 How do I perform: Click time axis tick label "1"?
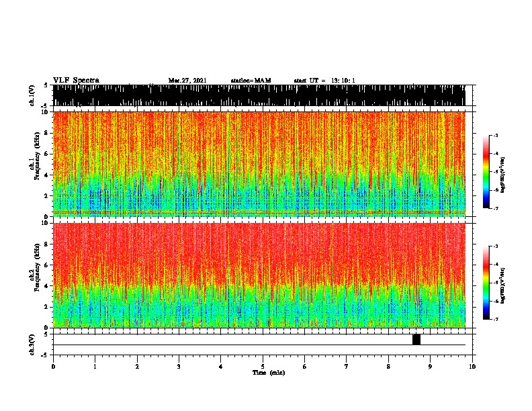[95, 367]
